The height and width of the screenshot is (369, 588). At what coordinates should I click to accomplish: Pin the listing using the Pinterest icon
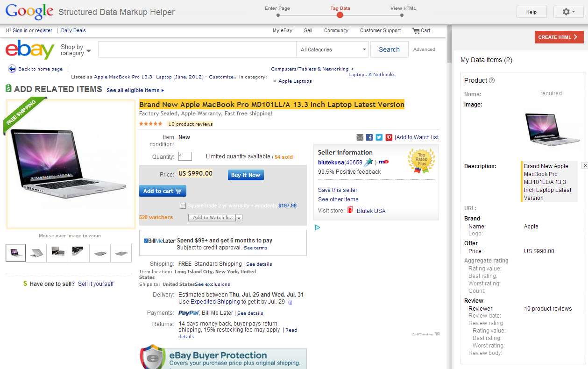(389, 137)
